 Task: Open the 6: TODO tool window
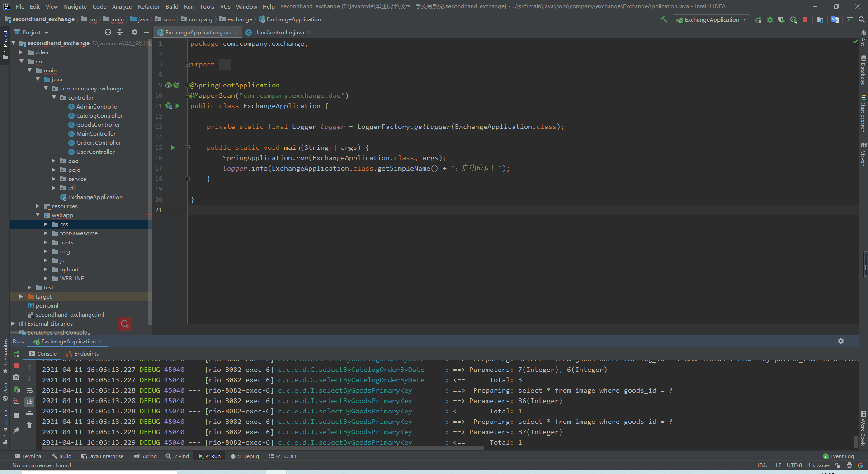(x=283, y=456)
